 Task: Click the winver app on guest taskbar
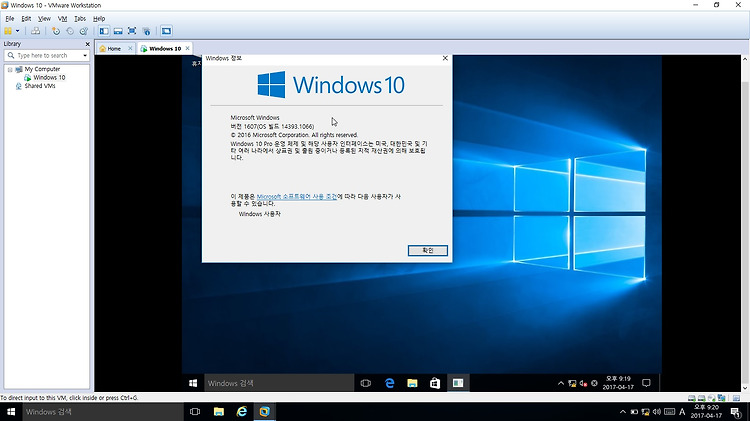pyautogui.click(x=458, y=383)
